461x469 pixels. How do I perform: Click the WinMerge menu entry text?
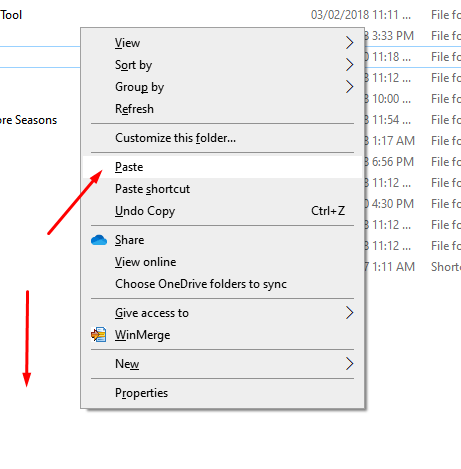(143, 335)
